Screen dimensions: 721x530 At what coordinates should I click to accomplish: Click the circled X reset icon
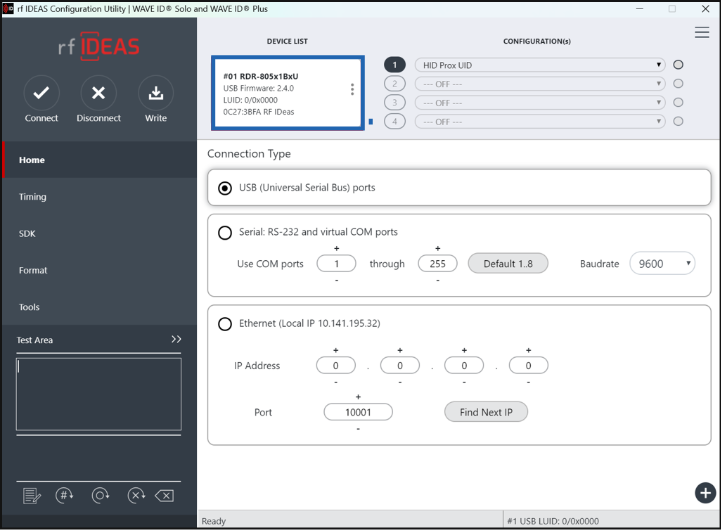click(136, 495)
